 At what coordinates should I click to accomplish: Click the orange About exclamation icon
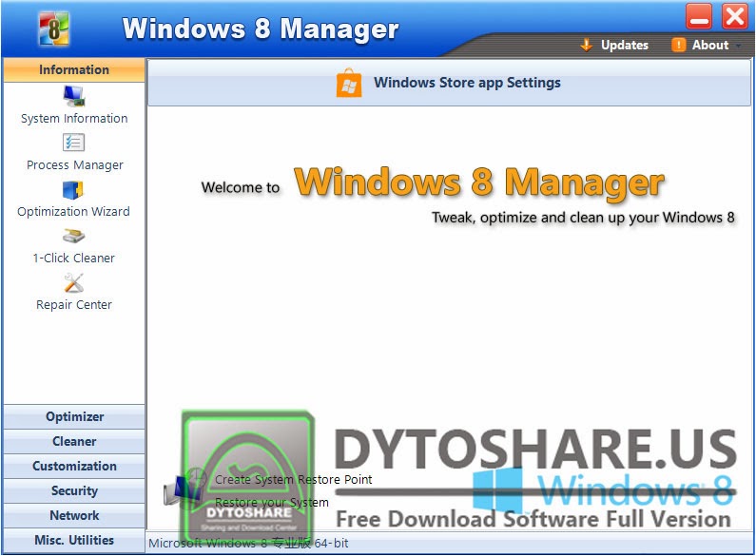tap(678, 45)
